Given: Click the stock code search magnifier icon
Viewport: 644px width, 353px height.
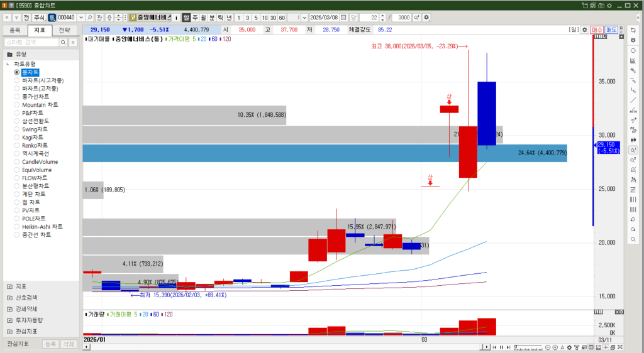Looking at the screenshot, I should pyautogui.click(x=90, y=17).
